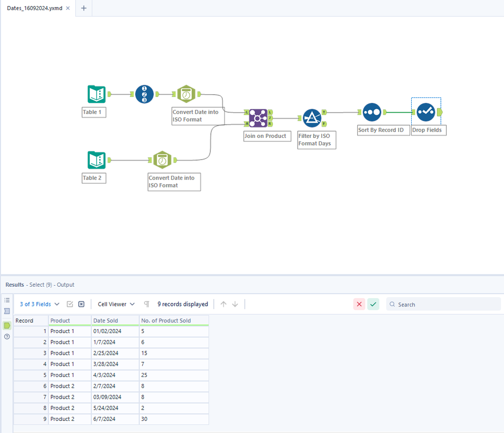Go to next record down arrow
The height and width of the screenshot is (433, 504).
[235, 304]
